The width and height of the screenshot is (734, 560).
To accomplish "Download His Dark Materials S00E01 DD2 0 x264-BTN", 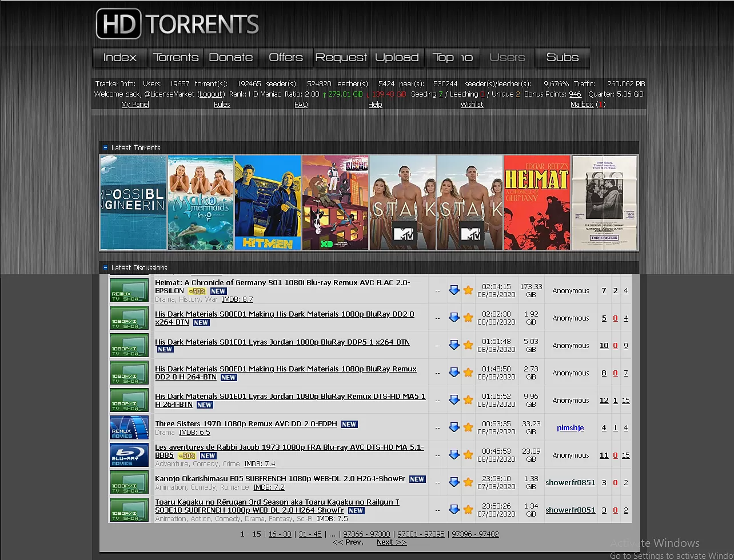I will 454,318.
